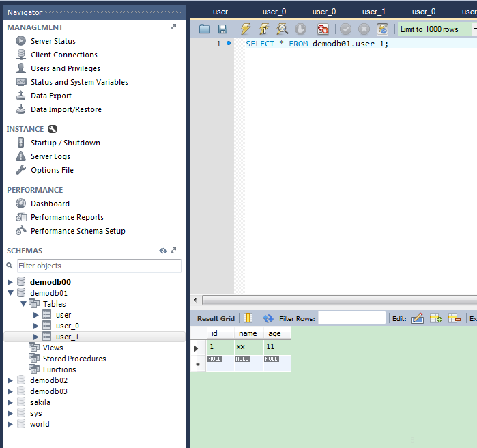Open Data Export
This screenshot has height=448, width=477.
tap(50, 96)
